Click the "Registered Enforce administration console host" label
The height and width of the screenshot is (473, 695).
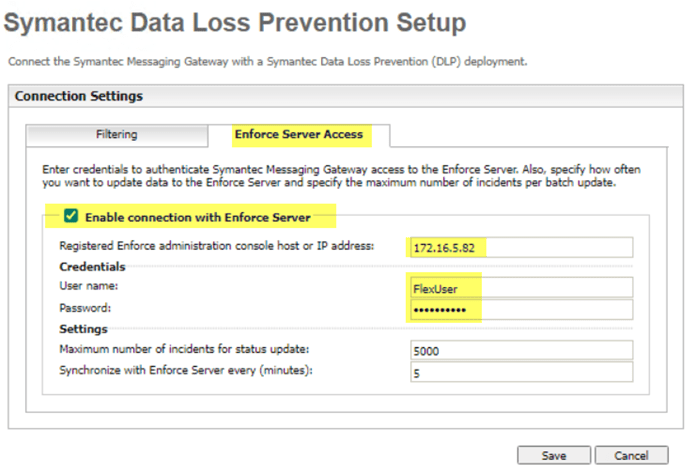click(x=216, y=246)
